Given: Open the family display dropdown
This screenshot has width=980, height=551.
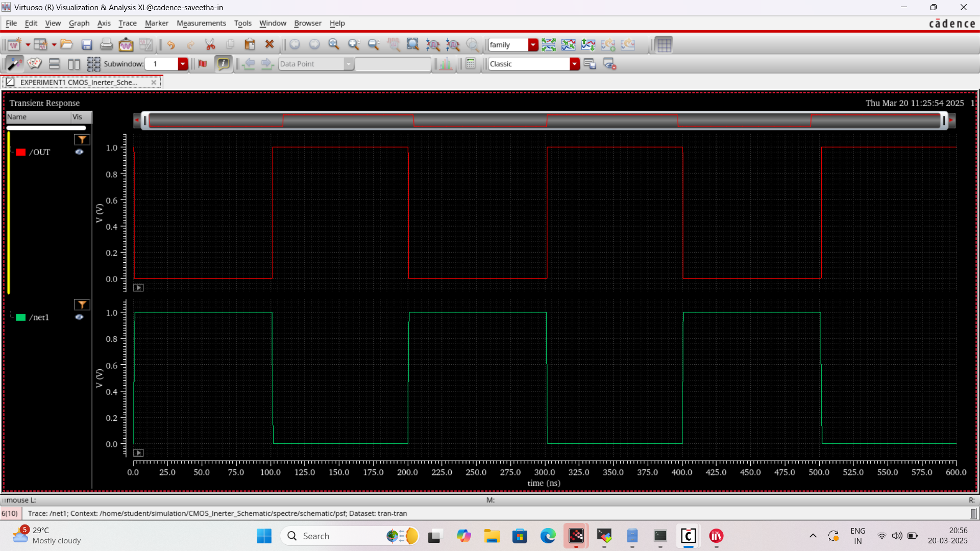Looking at the screenshot, I should point(533,45).
